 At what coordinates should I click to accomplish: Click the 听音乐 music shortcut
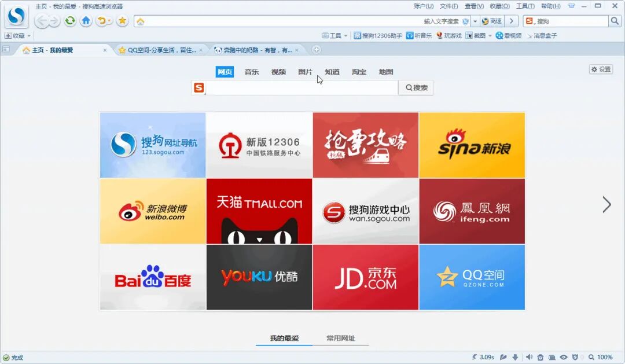click(418, 35)
